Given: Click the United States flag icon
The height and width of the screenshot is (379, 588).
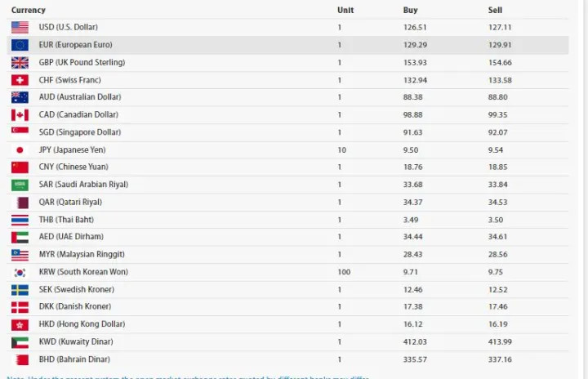Looking at the screenshot, I should (20, 28).
